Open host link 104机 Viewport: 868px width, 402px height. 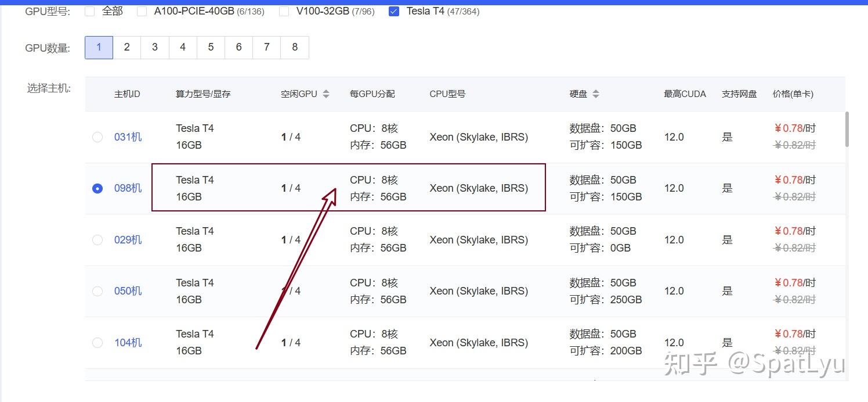[128, 343]
